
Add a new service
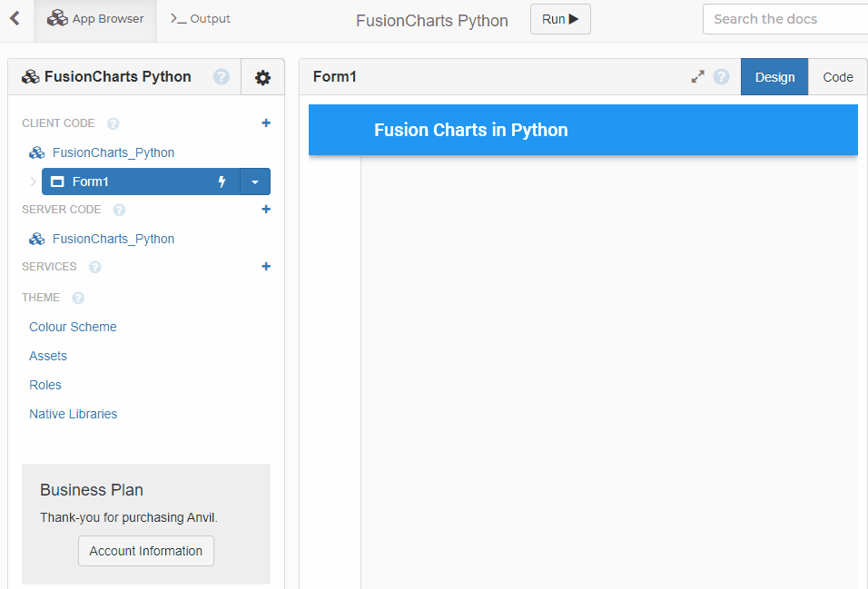click(x=266, y=266)
